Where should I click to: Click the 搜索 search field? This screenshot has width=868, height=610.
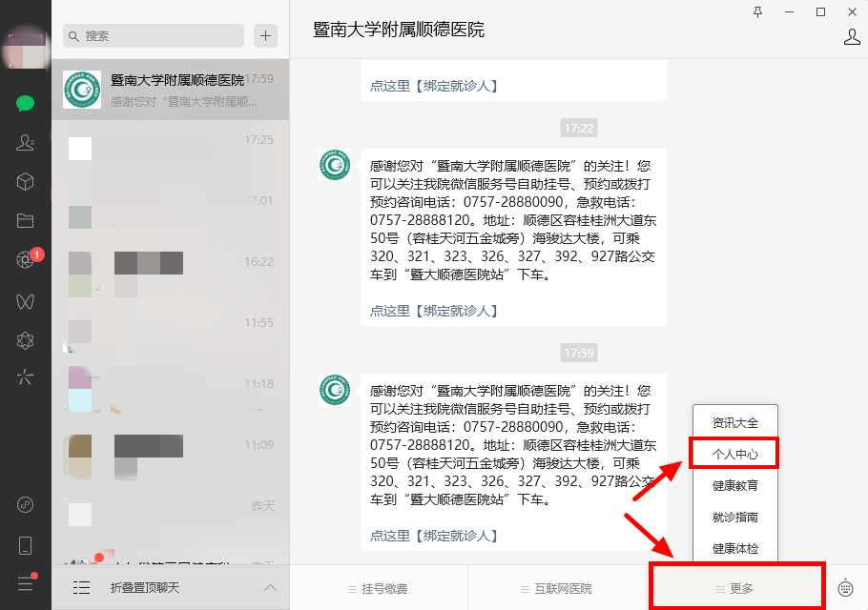[x=154, y=36]
